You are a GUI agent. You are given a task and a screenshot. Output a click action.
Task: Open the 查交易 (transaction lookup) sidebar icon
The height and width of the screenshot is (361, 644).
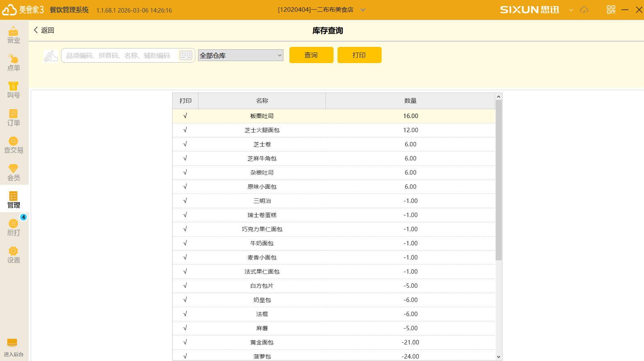[13, 145]
